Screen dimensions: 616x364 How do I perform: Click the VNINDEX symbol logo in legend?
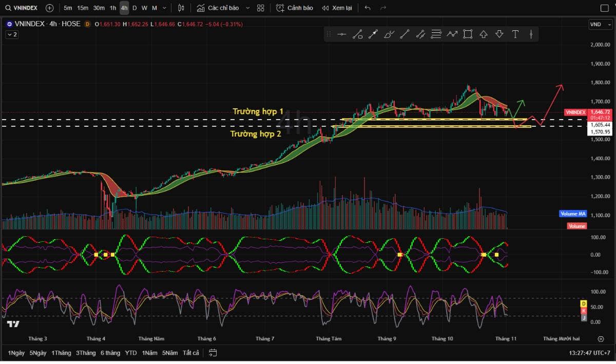(x=9, y=24)
